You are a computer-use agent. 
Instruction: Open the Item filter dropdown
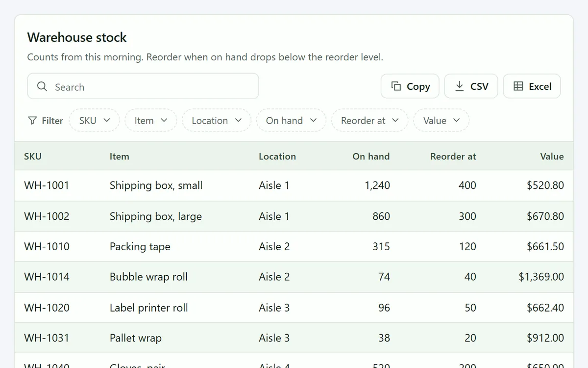point(151,120)
